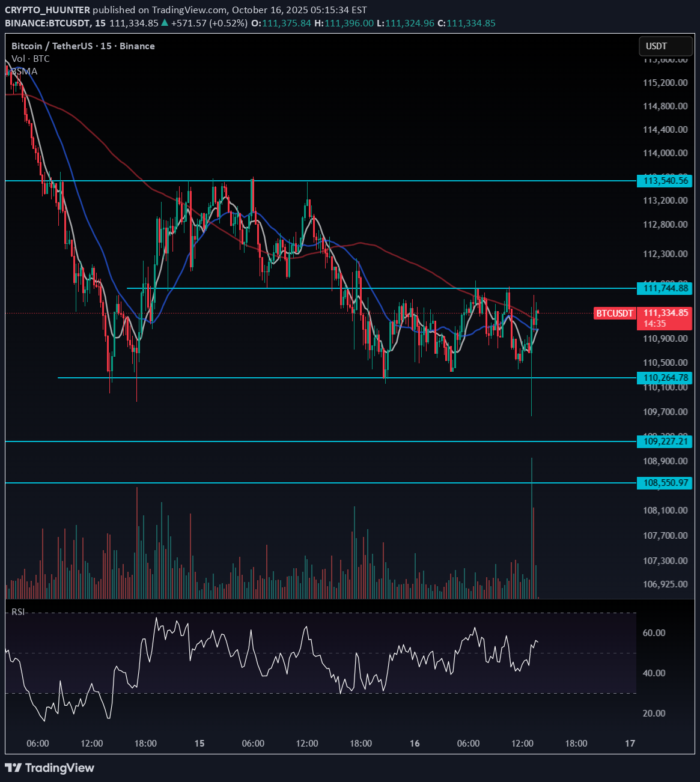Select the "16" date on the time axis
Image resolution: width=700 pixels, height=782 pixels.
(414, 743)
